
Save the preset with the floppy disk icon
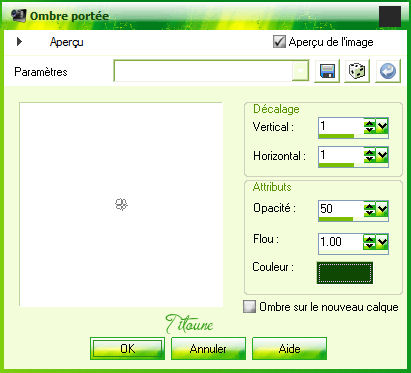pyautogui.click(x=327, y=71)
